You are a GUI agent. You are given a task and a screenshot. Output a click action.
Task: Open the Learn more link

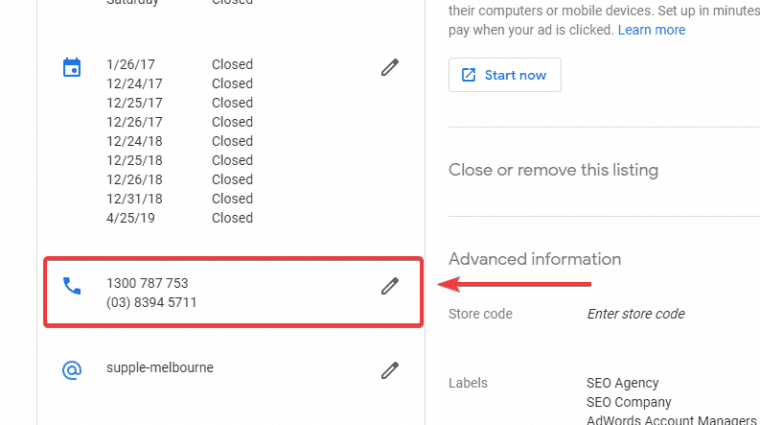[x=651, y=30]
